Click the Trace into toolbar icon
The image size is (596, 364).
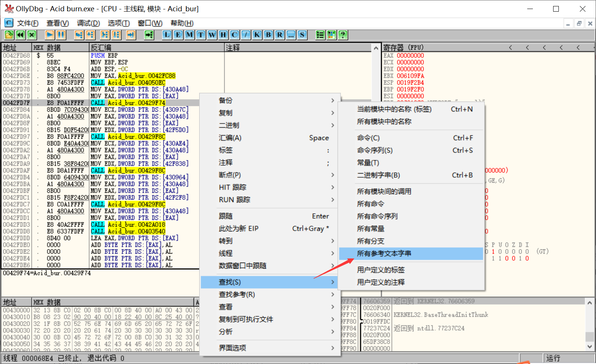[x=105, y=35]
